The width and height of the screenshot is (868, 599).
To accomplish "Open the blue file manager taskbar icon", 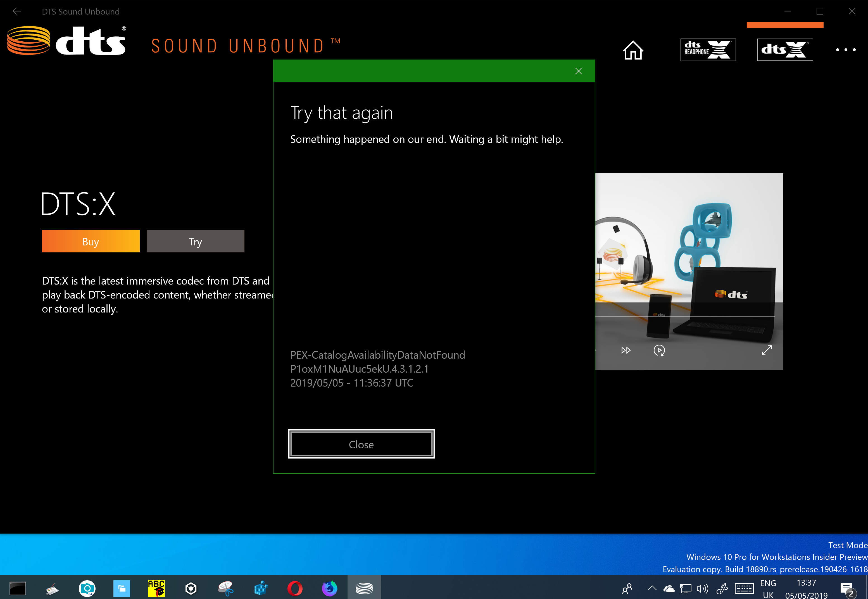I will tap(122, 588).
